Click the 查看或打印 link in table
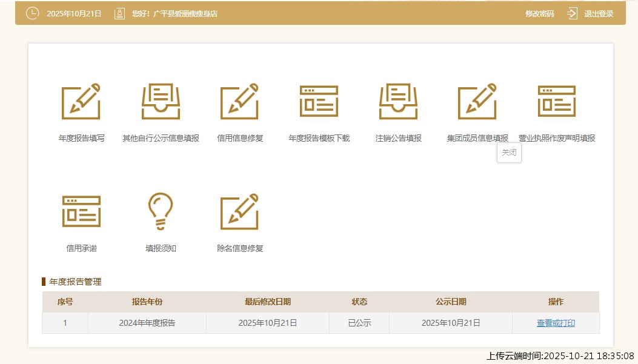Viewport: 638px width, 364px height. 556,323
